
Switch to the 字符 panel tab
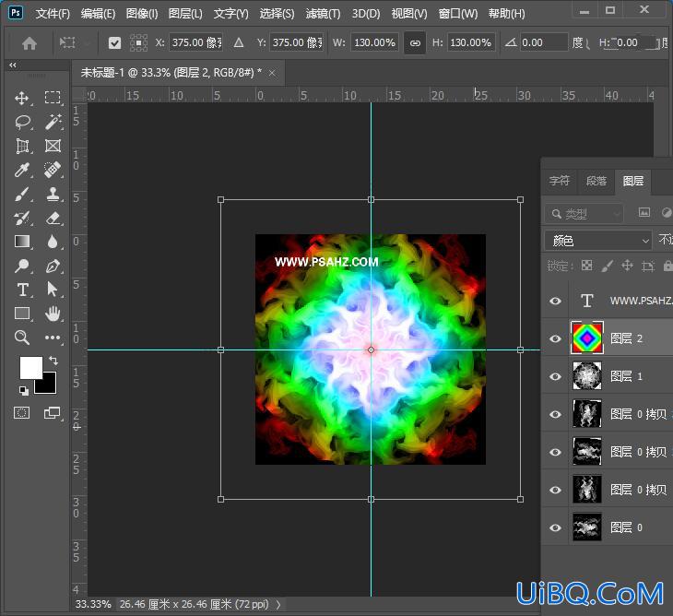coord(560,181)
